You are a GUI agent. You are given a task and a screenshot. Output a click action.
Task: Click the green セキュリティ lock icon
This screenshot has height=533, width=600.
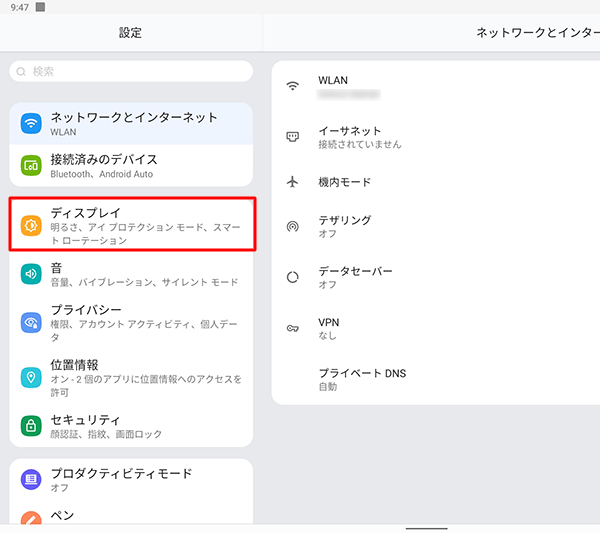coord(32,426)
